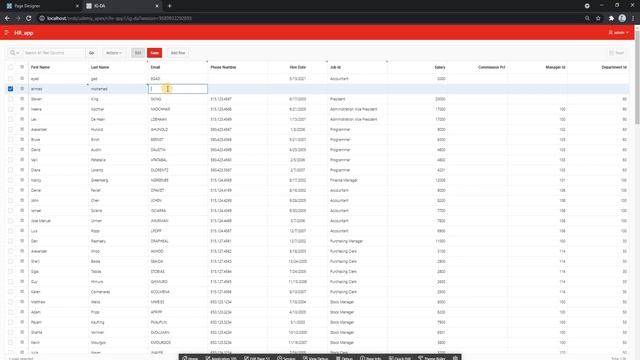Select the checkbox for Neena Kochhar

click(x=10, y=109)
